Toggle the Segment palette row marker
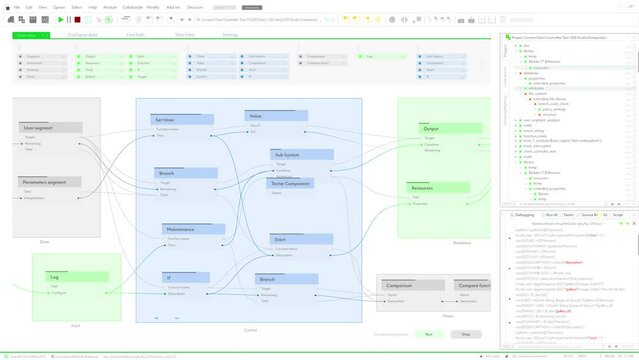Image resolution: width=639 pixels, height=360 pixels. 20,56
